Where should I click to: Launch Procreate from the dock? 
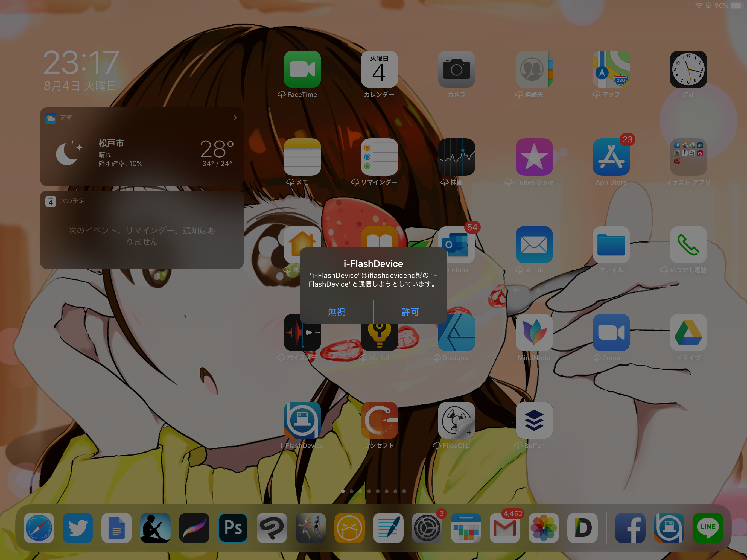click(194, 527)
